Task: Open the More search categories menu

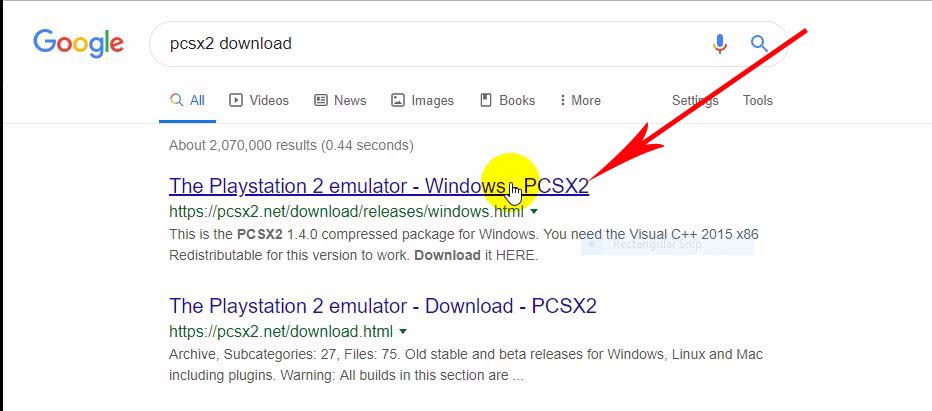Action: pyautogui.click(x=580, y=101)
